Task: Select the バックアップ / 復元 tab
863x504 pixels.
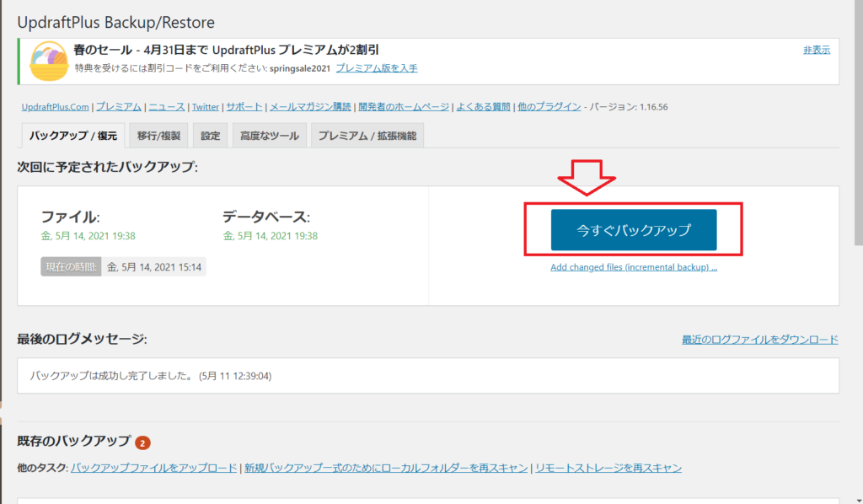Action: (72, 136)
